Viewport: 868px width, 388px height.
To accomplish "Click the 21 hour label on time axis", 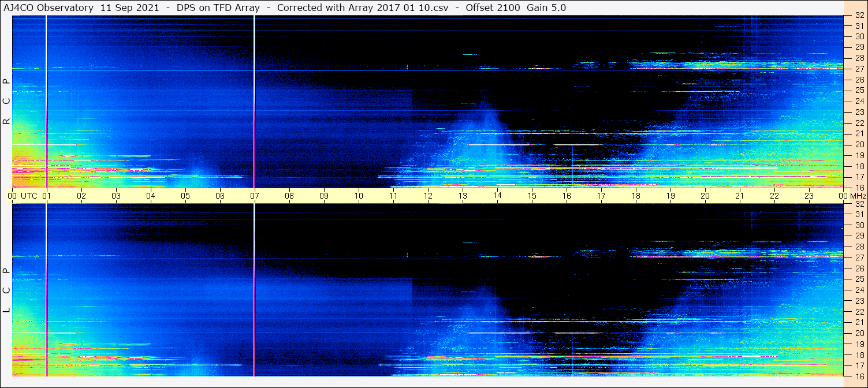I will coord(740,196).
